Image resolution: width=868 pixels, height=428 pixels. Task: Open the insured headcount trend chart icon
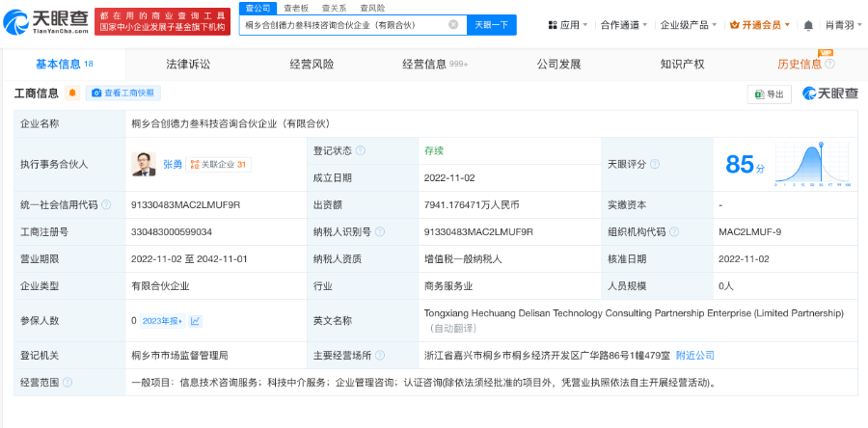point(195,321)
